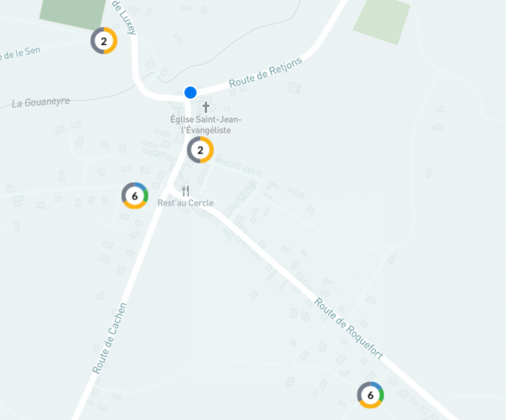Click the road junction next to Rest'au Cercle
Screen dimensions: 506x420
pos(168,190)
